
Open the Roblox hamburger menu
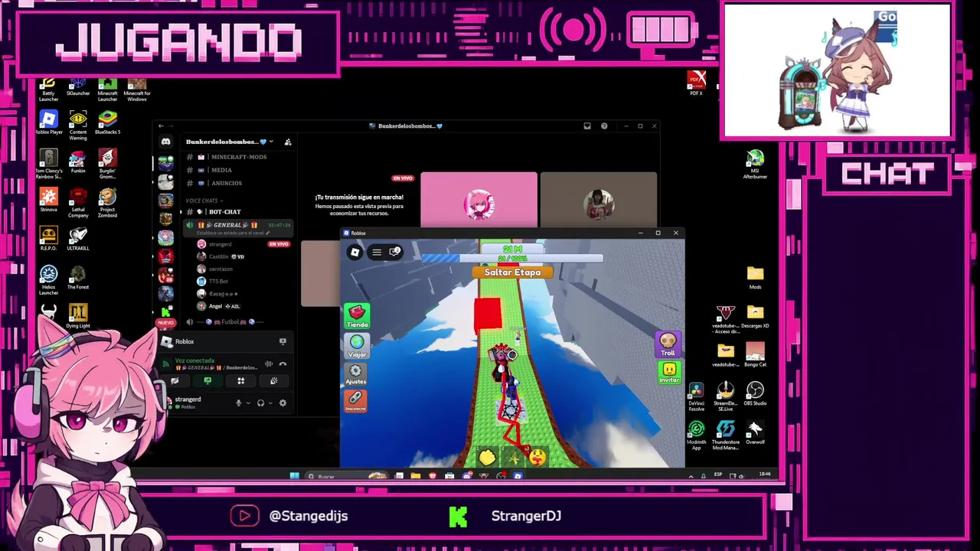(377, 252)
